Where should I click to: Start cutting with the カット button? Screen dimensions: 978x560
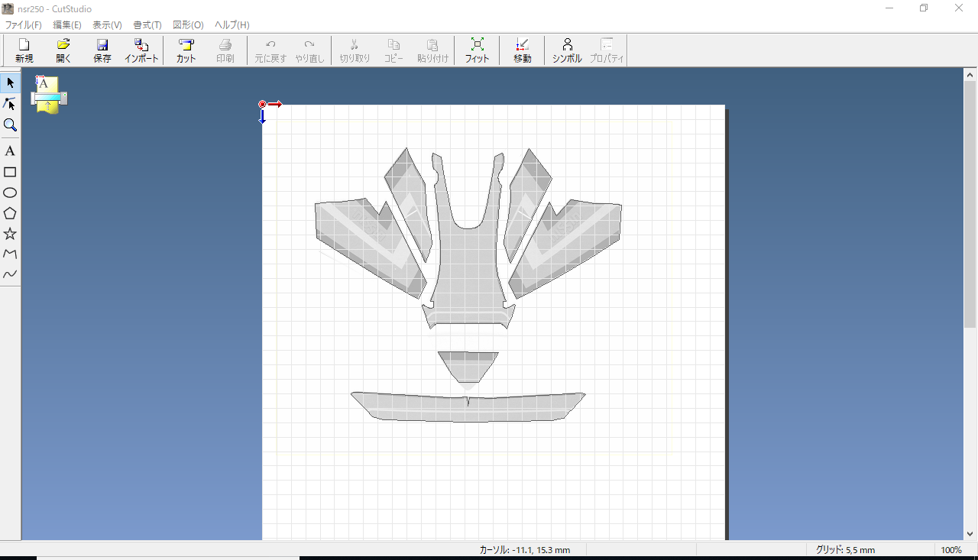186,50
